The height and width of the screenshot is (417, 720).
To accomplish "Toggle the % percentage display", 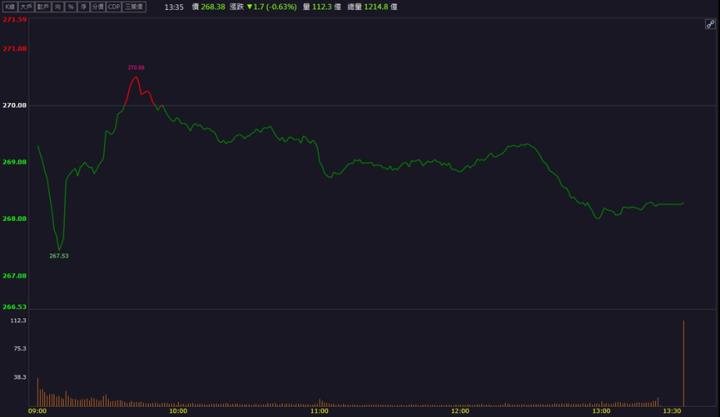I will pos(71,6).
